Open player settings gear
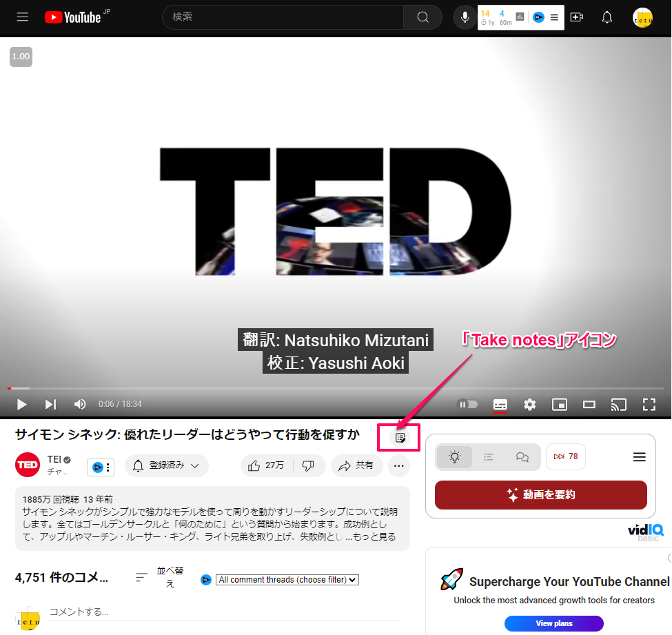Image resolution: width=672 pixels, height=635 pixels. pos(530,404)
